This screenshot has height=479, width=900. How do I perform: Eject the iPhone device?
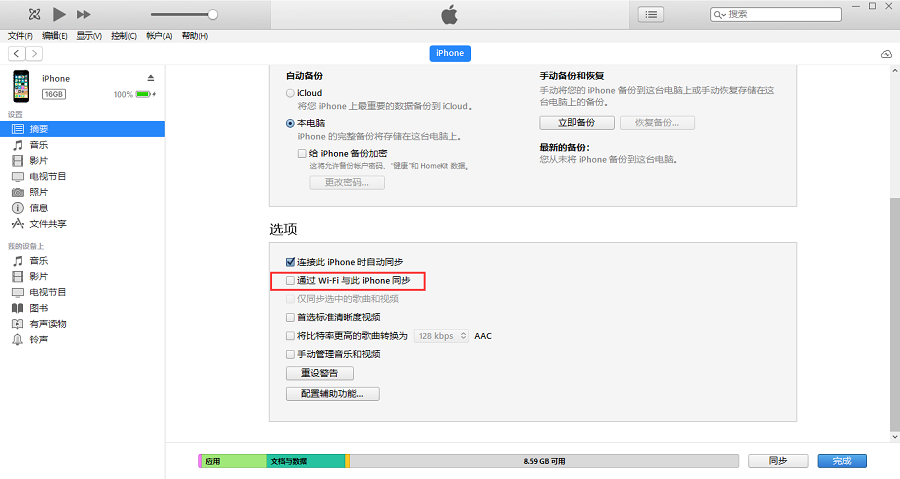150,78
